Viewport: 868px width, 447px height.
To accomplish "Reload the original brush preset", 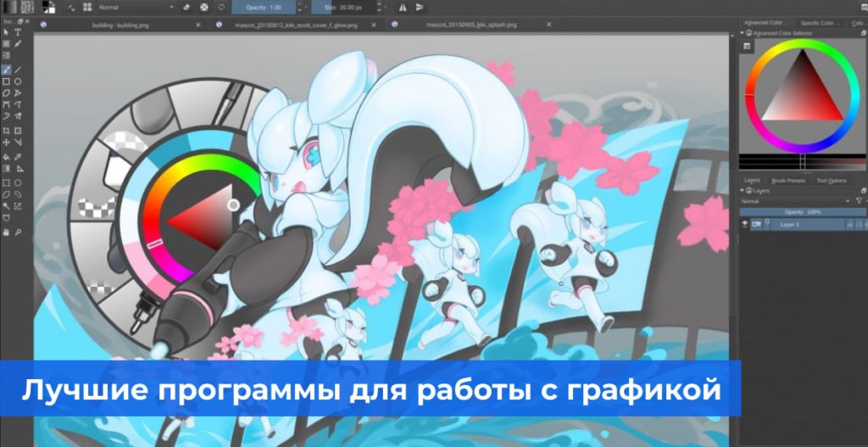I will click(x=221, y=7).
